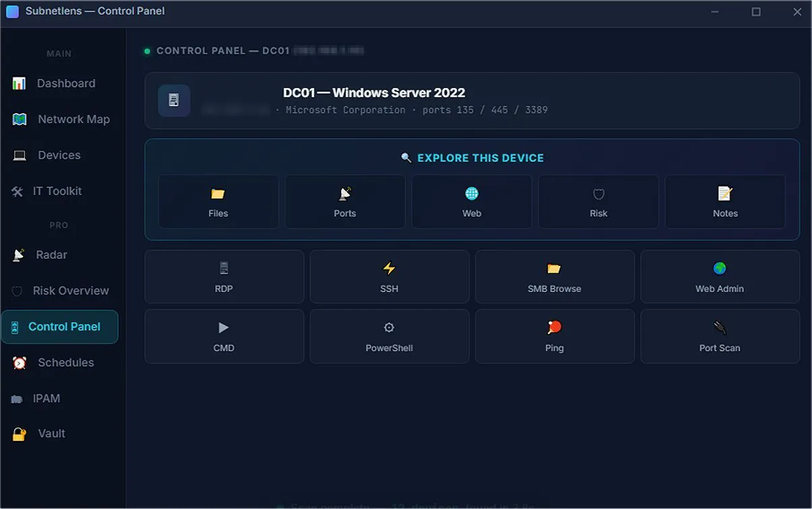The image size is (812, 509).
Task: Open the Devices section
Action: point(59,155)
